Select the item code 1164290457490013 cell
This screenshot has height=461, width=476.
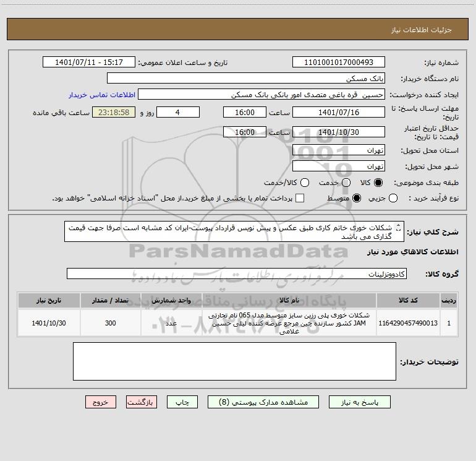point(408,323)
